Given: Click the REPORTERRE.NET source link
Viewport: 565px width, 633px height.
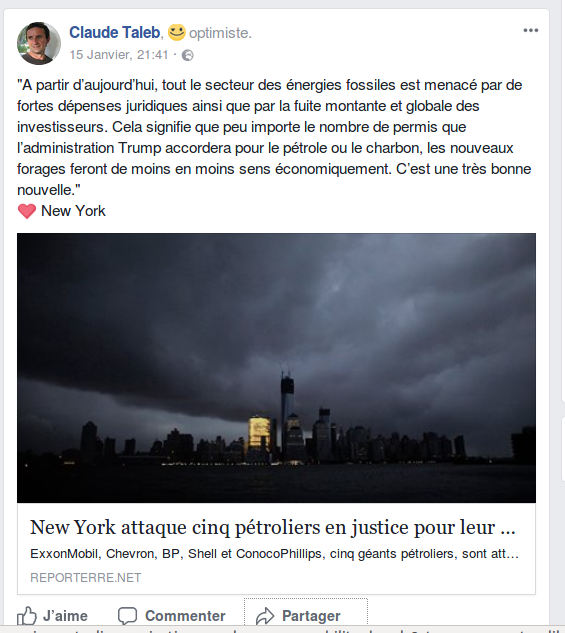Looking at the screenshot, I should pyautogui.click(x=86, y=577).
